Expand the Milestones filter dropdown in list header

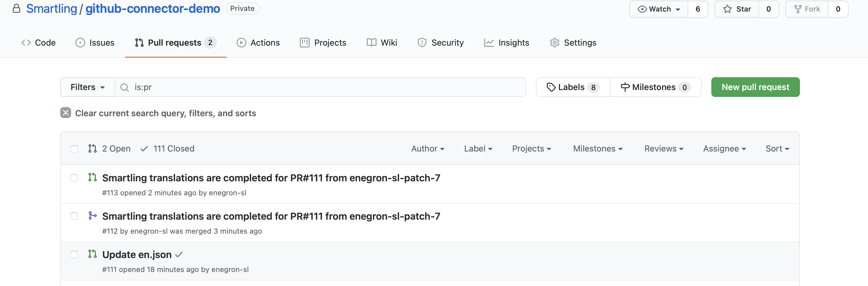tap(598, 149)
